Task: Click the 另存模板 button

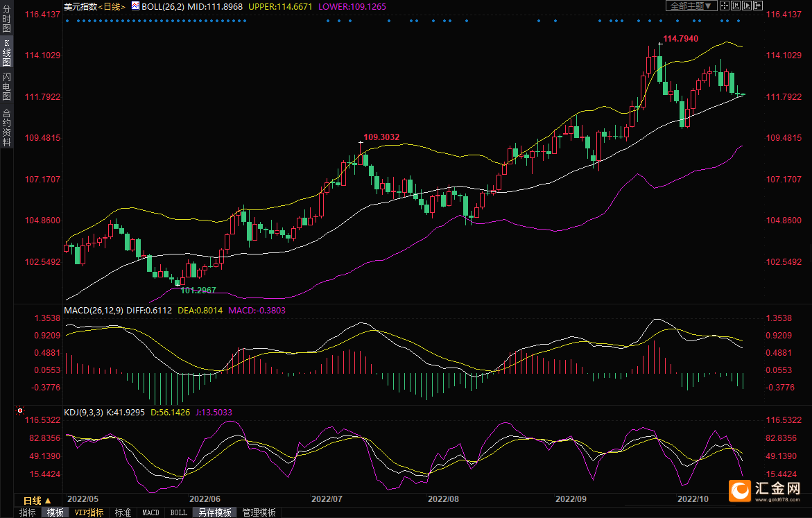Action: 214,512
